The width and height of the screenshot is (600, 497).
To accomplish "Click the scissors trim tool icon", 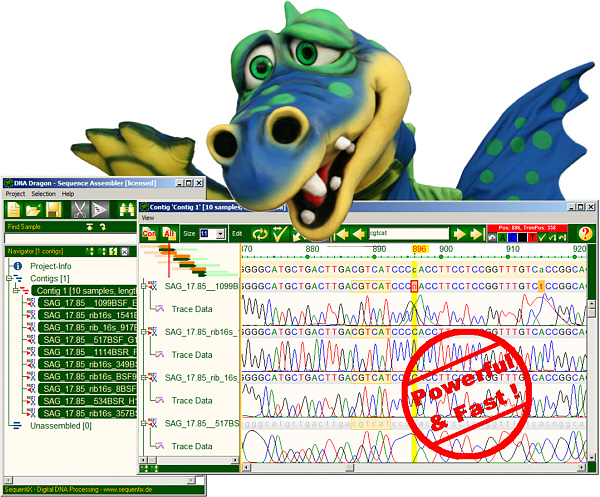I will coord(80,209).
